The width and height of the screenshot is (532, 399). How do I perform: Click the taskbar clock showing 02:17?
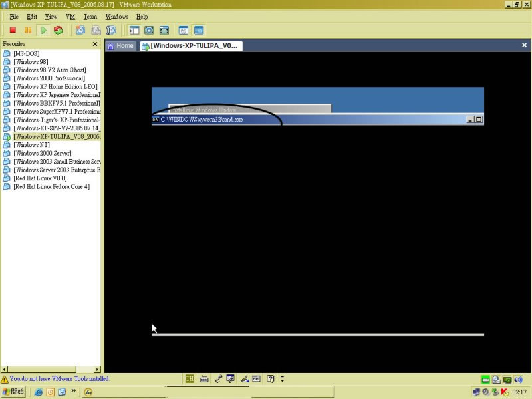519,392
